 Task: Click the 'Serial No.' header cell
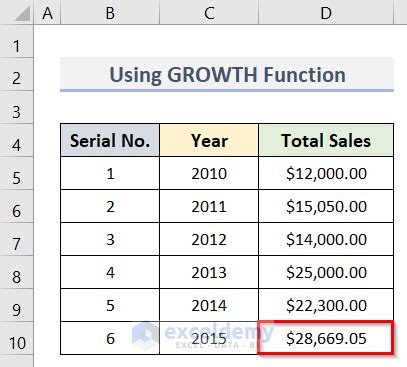pos(110,140)
